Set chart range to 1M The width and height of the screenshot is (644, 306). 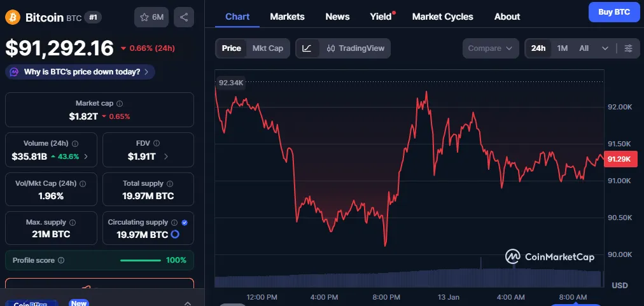563,48
